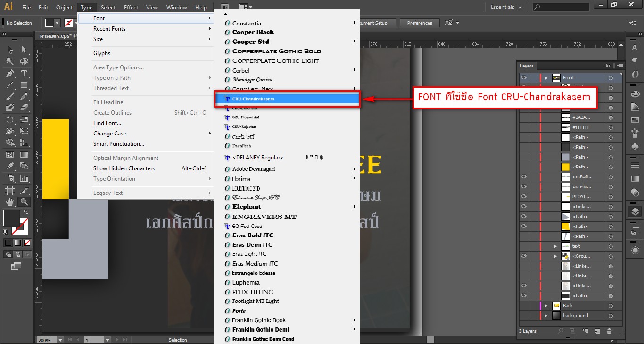
Task: Select the Cooper Black font
Action: [x=287, y=32]
